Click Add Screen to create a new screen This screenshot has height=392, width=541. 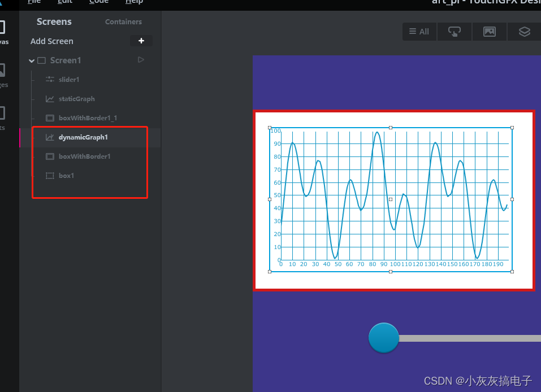51,41
